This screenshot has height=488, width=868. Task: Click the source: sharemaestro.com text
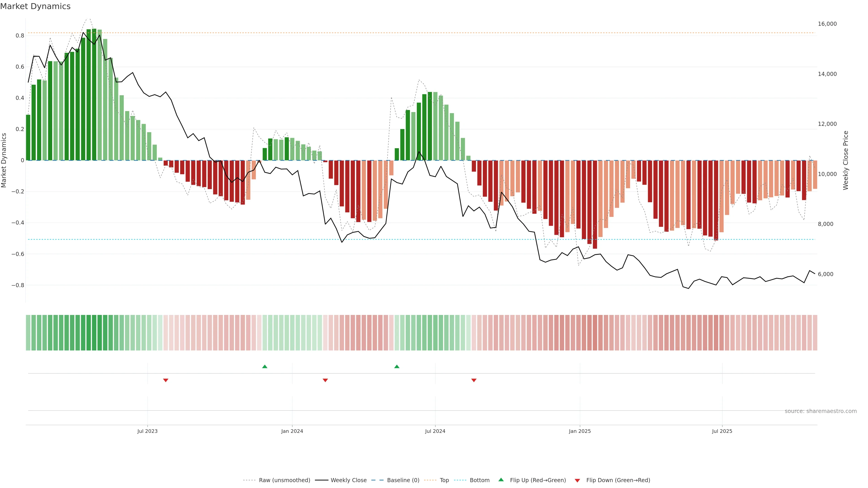[x=821, y=411]
